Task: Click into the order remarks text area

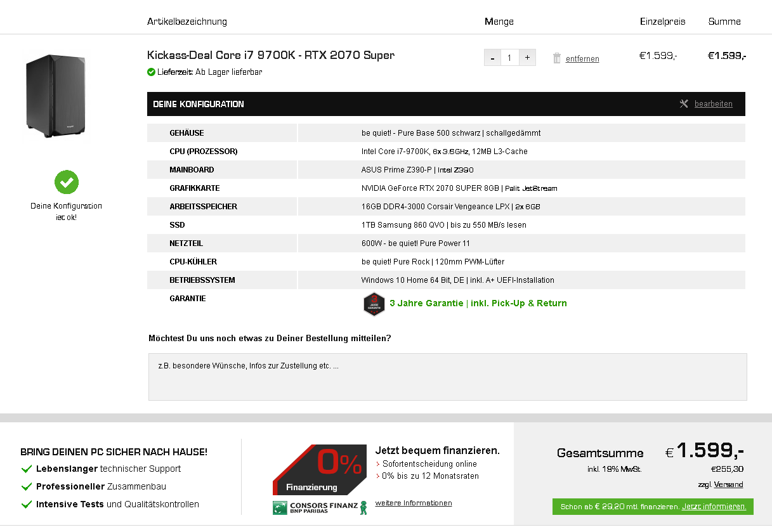Action: pyautogui.click(x=447, y=377)
